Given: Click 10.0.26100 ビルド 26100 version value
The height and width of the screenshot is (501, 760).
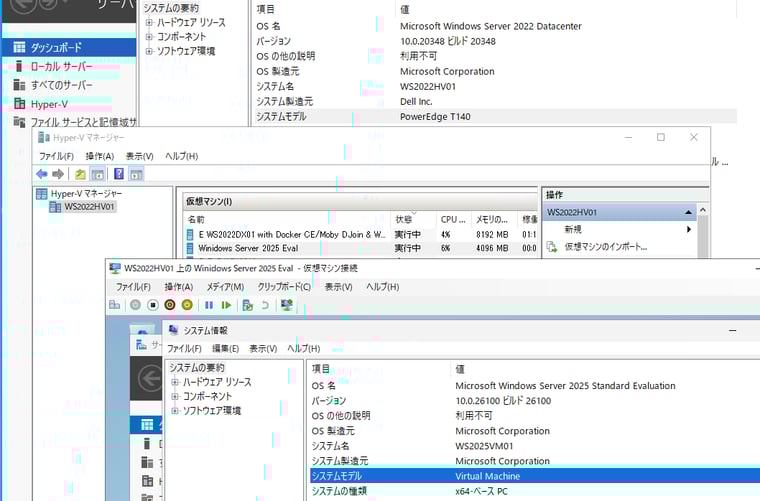Looking at the screenshot, I should (x=503, y=401).
